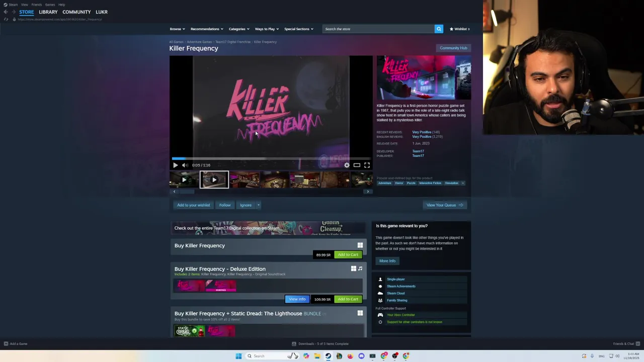Open View Your Queue
The height and width of the screenshot is (362, 644).
[445, 205]
